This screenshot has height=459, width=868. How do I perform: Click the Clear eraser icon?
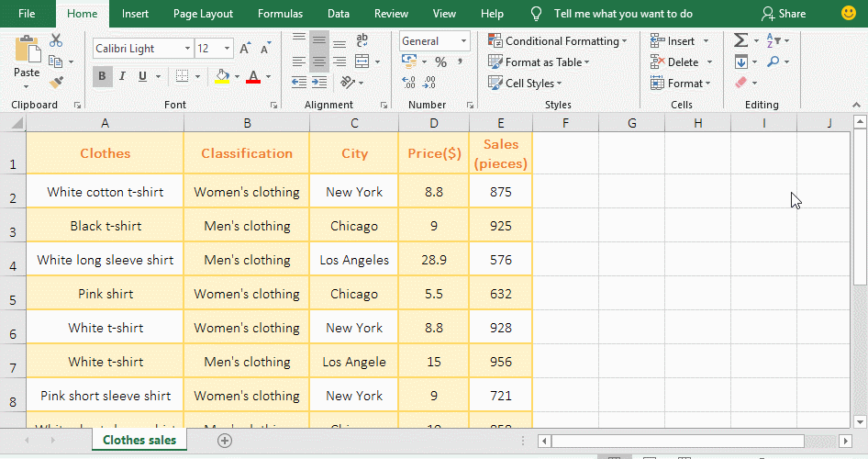coord(740,83)
